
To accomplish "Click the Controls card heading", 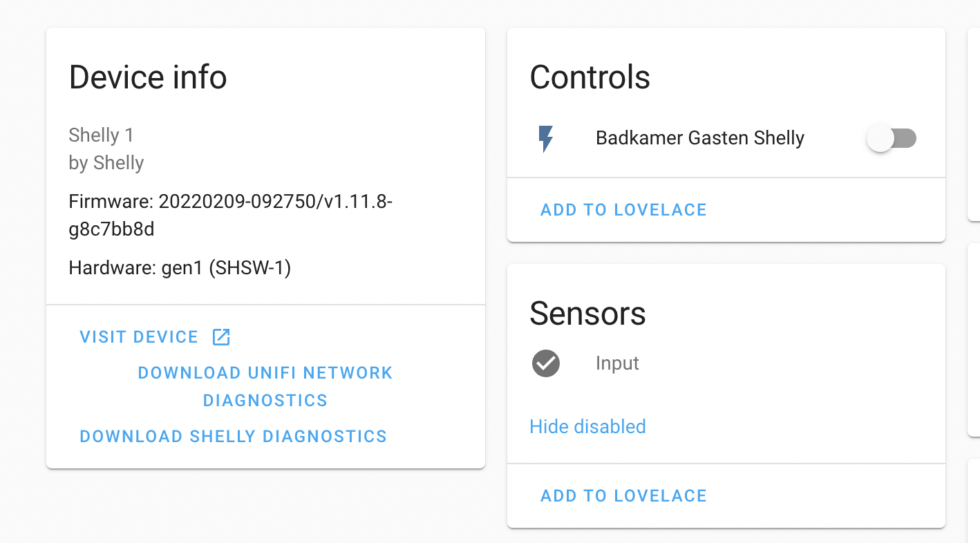I will coord(590,77).
